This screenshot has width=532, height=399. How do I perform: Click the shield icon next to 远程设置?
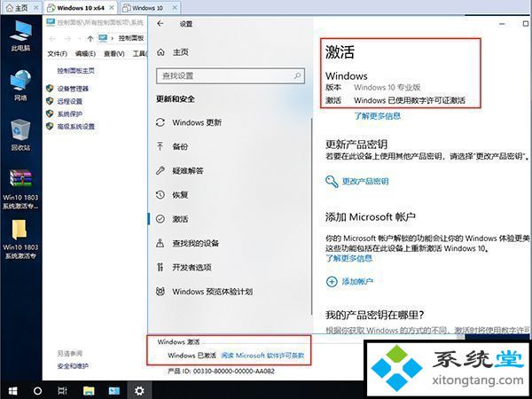click(x=50, y=101)
